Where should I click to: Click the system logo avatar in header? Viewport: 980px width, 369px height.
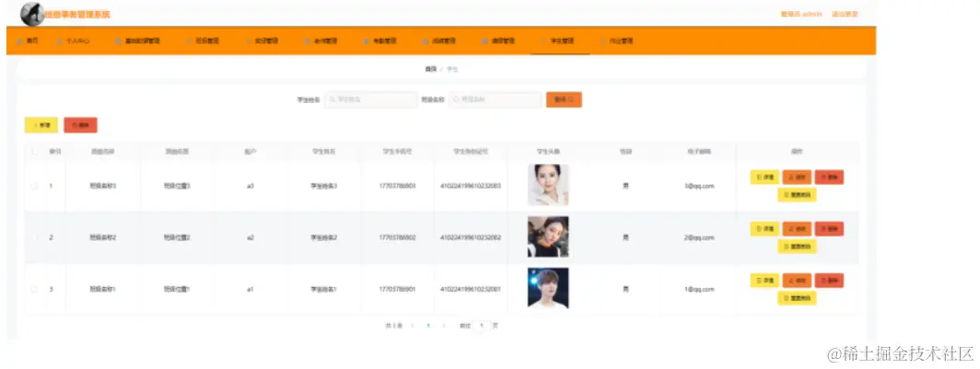[32, 14]
